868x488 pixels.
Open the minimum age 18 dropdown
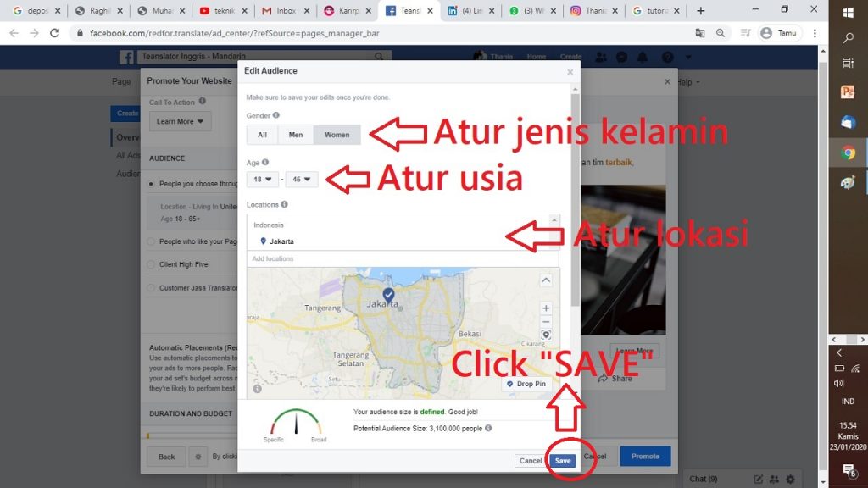pyautogui.click(x=263, y=180)
